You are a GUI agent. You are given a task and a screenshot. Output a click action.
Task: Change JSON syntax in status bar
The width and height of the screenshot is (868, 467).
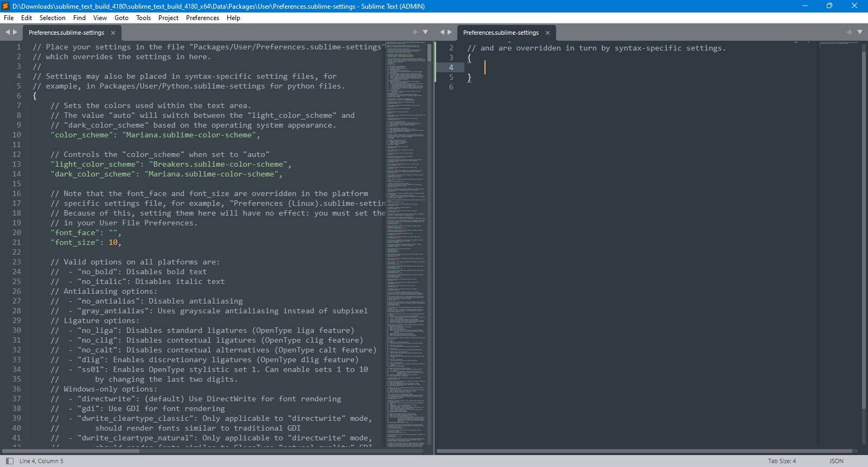click(x=836, y=461)
